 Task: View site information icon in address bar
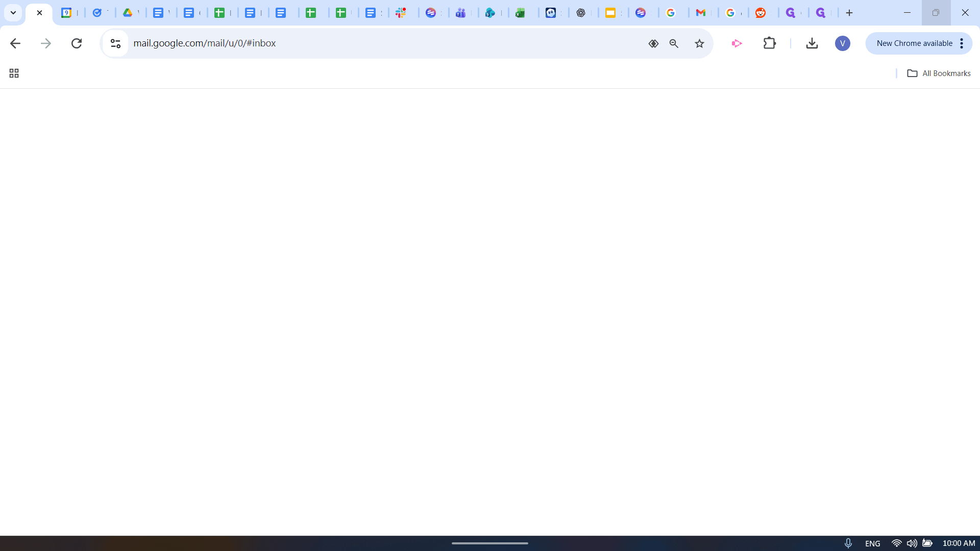[115, 43]
